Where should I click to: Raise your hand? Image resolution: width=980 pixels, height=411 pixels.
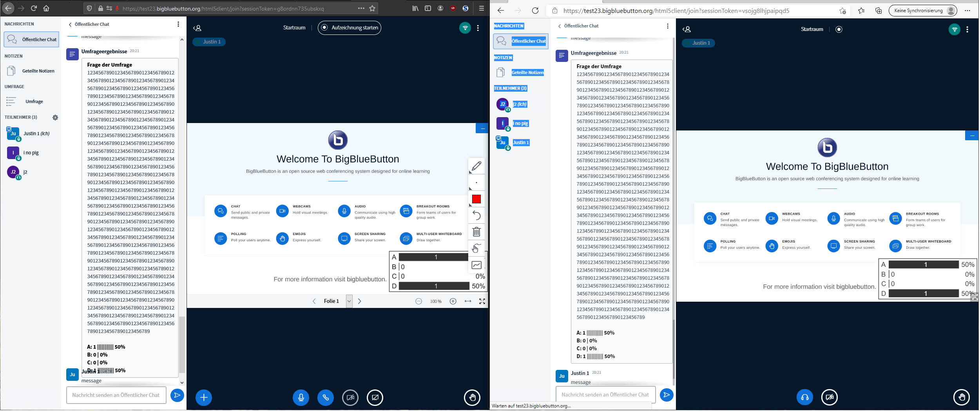click(x=472, y=397)
